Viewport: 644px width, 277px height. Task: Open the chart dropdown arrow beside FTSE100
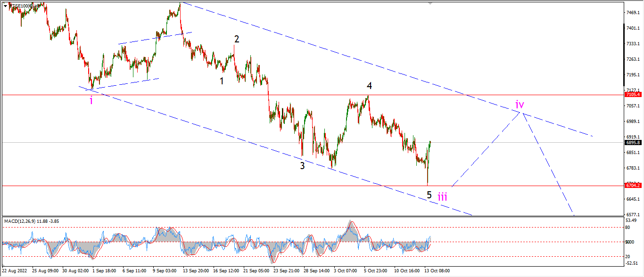pyautogui.click(x=5, y=6)
